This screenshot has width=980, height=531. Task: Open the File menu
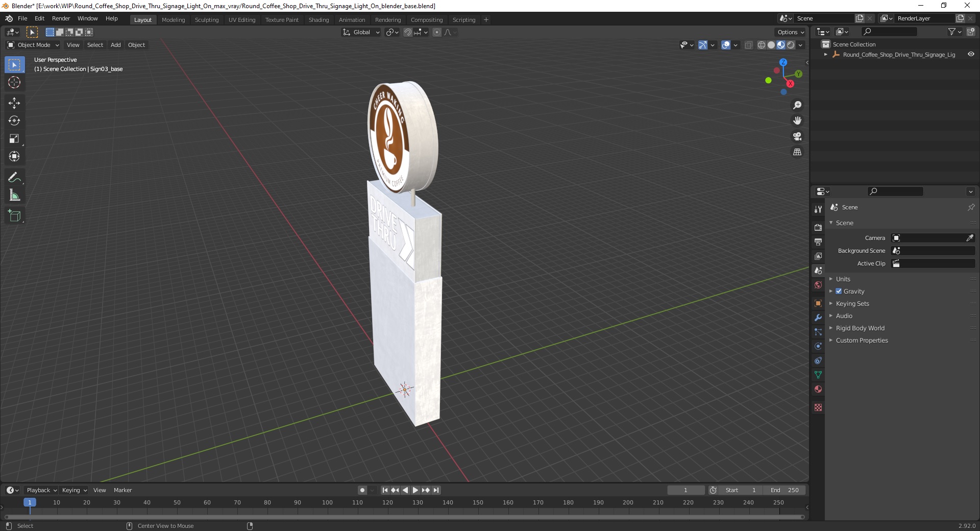pos(22,18)
